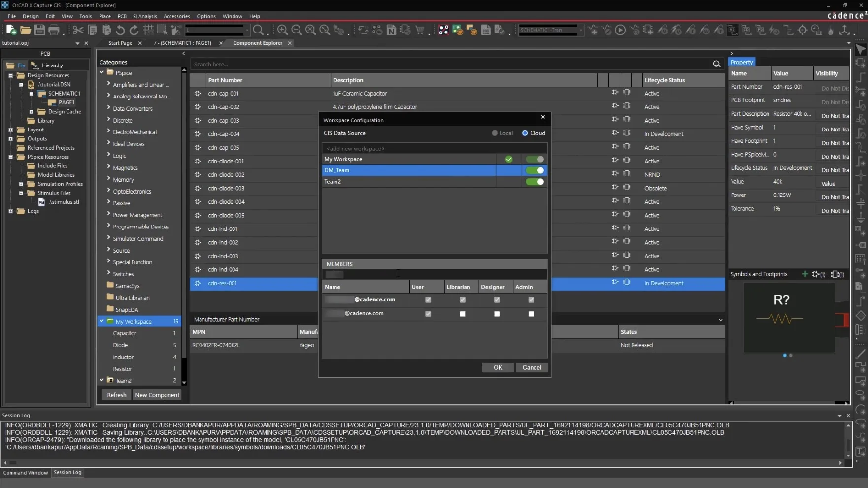Image resolution: width=868 pixels, height=488 pixels.
Task: Expand the Logs folder node
Action: coord(10,211)
